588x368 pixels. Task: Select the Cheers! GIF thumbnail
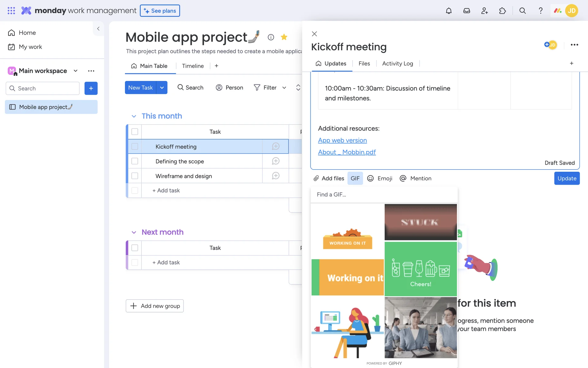pyautogui.click(x=420, y=269)
